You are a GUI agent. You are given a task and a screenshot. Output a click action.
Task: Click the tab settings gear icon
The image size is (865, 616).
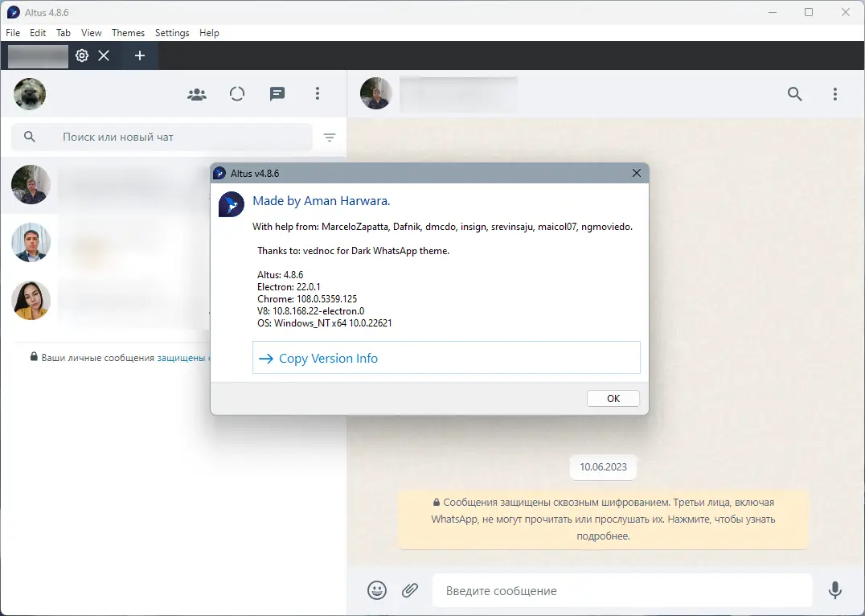click(82, 55)
